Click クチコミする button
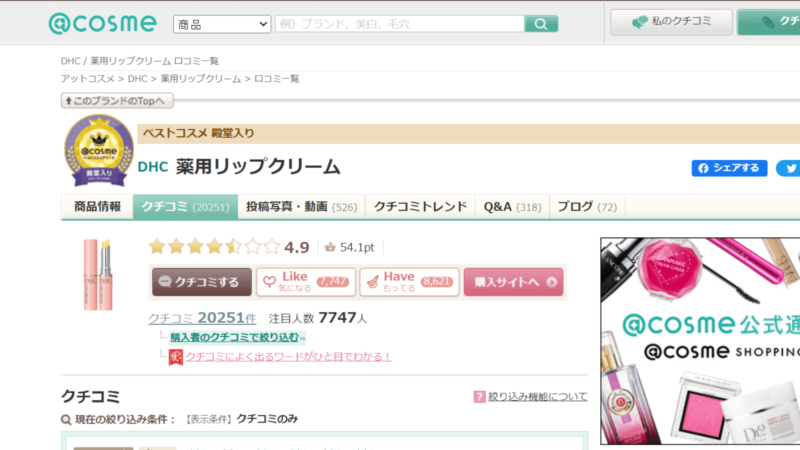800x450 pixels. [202, 282]
